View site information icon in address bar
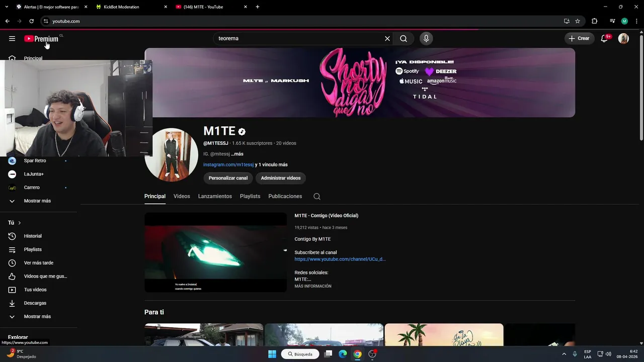This screenshot has width=644, height=362. click(x=45, y=21)
